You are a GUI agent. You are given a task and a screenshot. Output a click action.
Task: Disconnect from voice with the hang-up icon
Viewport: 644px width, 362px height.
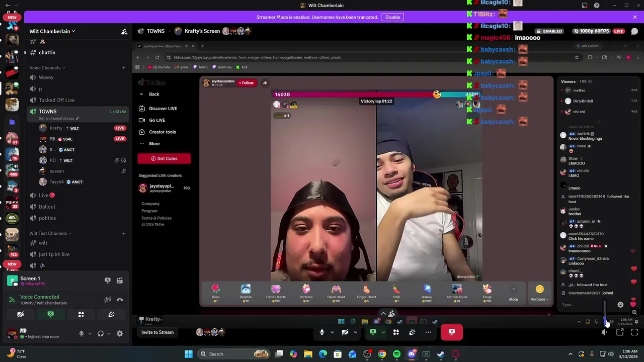tap(120, 300)
